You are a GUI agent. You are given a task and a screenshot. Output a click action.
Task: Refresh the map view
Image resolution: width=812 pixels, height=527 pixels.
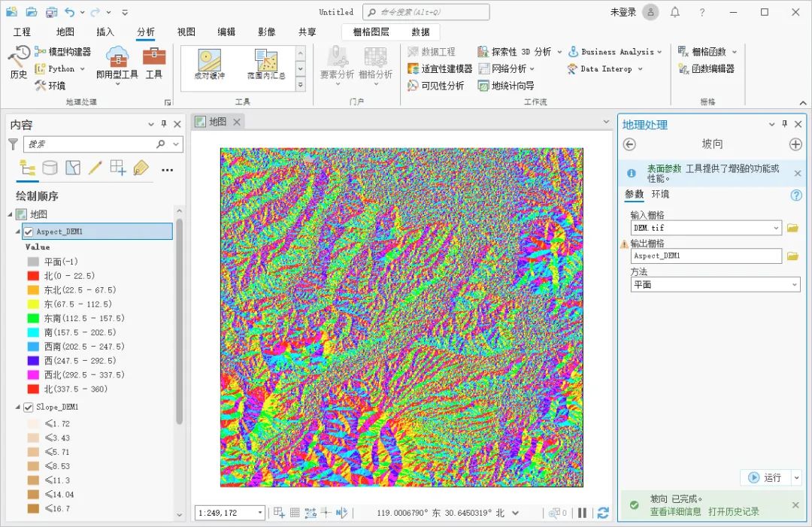pyautogui.click(x=603, y=513)
